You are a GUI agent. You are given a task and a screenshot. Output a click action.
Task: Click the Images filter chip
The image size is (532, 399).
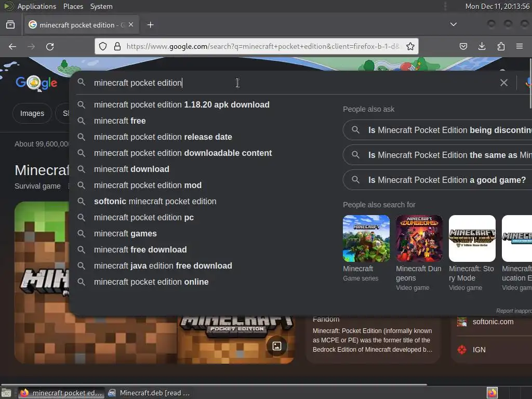click(32, 113)
